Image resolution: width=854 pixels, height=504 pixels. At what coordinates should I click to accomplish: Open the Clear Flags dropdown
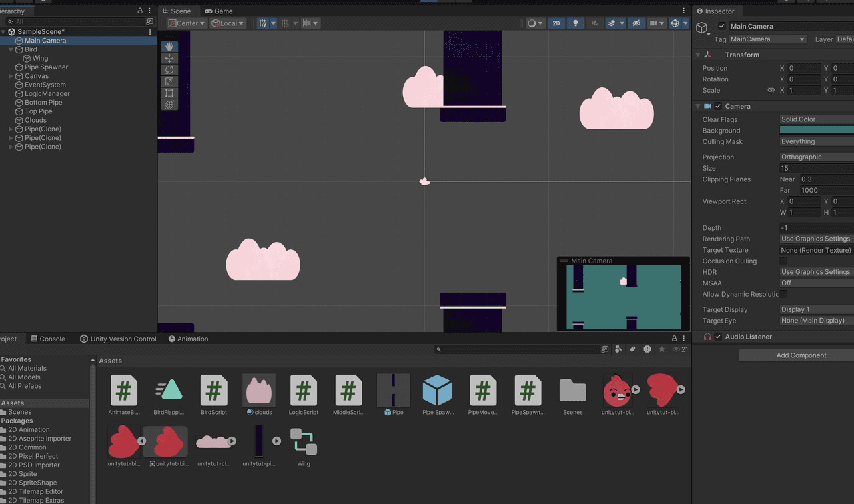817,119
